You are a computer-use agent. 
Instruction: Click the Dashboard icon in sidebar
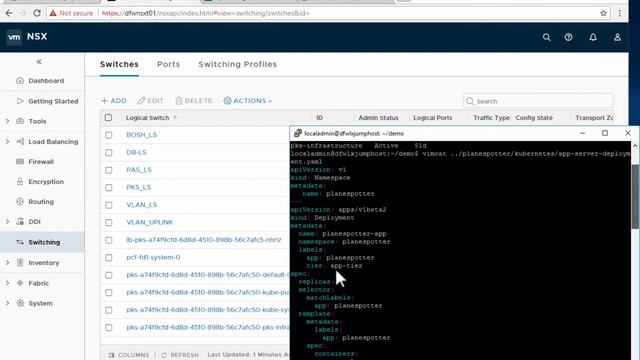[20, 80]
